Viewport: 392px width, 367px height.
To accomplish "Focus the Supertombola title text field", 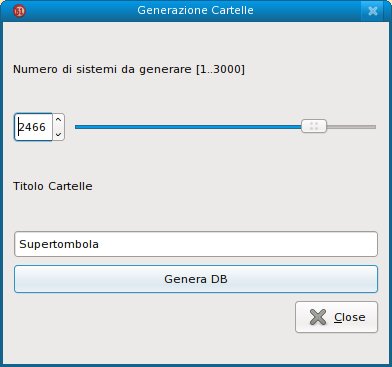I will pyautogui.click(x=196, y=244).
